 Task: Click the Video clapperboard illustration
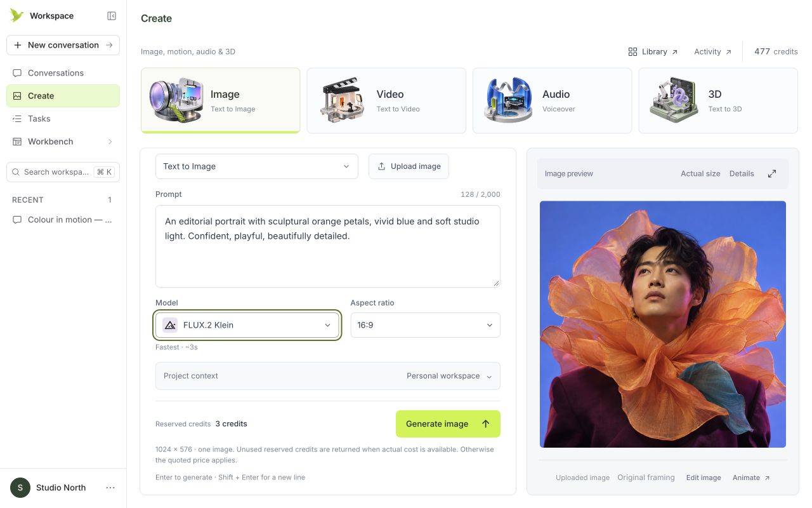point(343,100)
